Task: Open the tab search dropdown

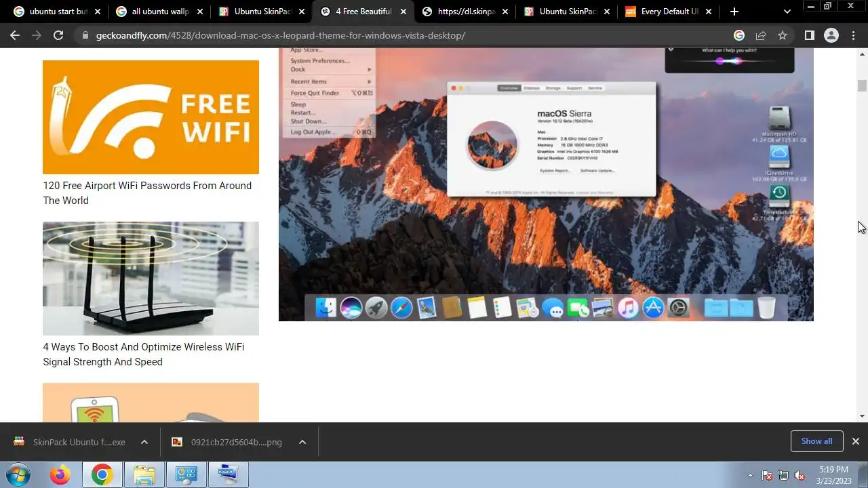Action: point(787,12)
